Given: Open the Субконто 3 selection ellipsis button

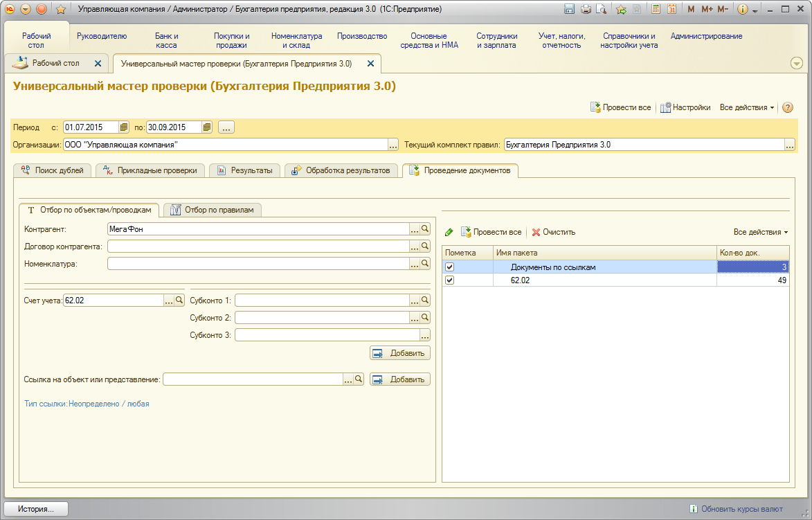Looking at the screenshot, I should click(425, 335).
